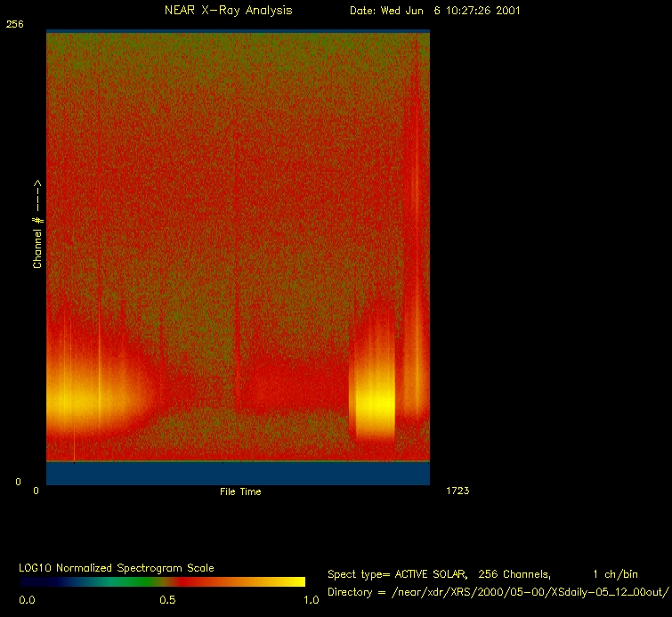
Task: Pick the dark blue start of color bar
Action: click(31, 581)
